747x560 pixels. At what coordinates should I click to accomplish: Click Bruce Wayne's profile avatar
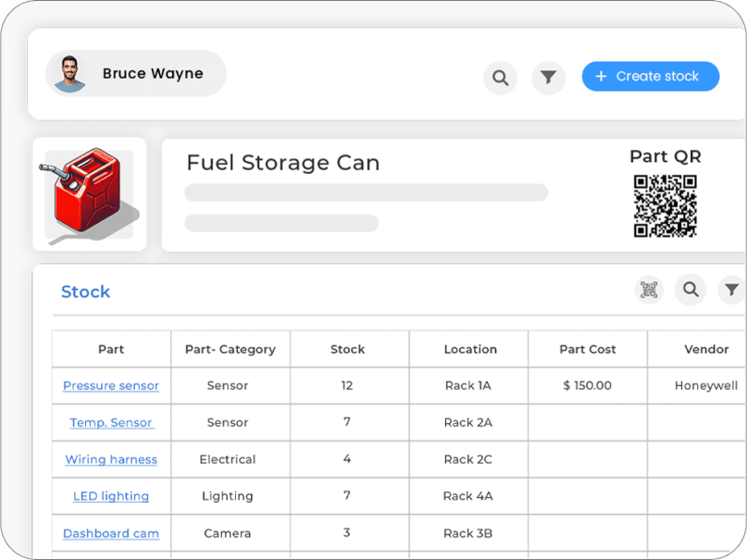pos(69,74)
